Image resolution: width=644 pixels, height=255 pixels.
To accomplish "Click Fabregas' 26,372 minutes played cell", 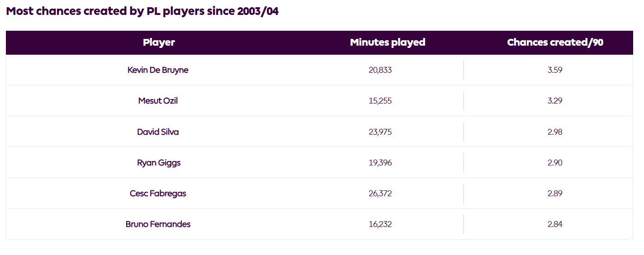I will click(x=380, y=194).
